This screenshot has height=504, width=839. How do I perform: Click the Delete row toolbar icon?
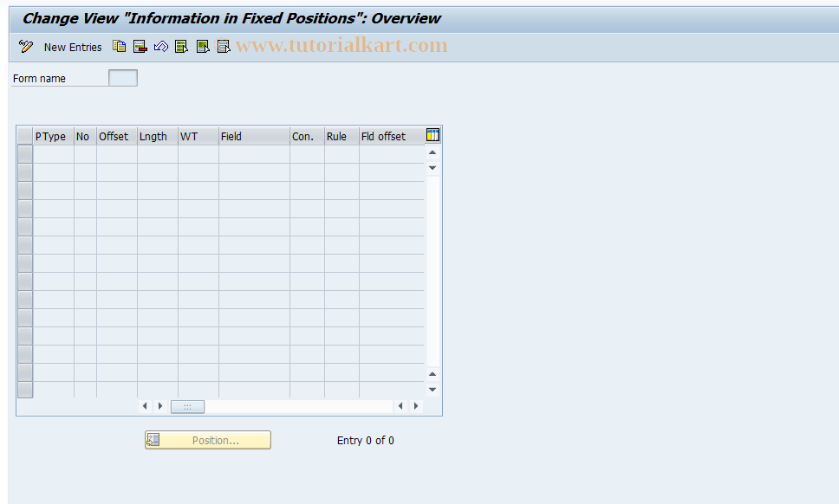pos(140,47)
